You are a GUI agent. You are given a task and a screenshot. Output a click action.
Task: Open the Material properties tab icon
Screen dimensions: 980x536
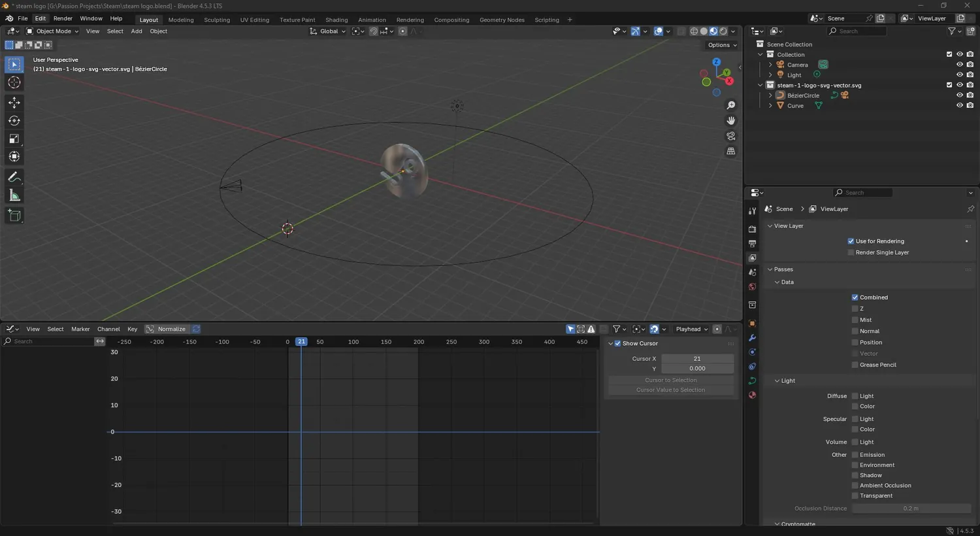coord(752,395)
